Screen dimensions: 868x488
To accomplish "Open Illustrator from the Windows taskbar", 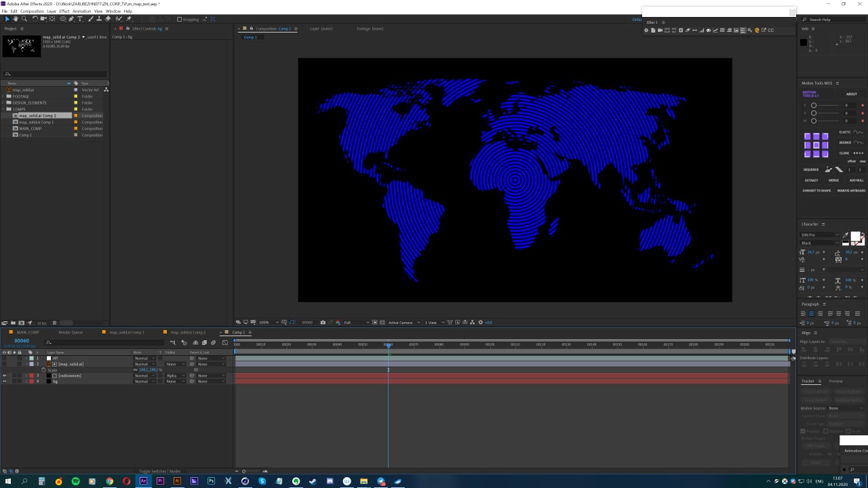I will pos(177,481).
